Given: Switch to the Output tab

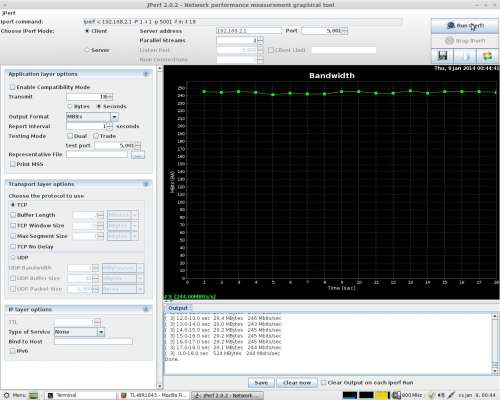Looking at the screenshot, I should 178,308.
